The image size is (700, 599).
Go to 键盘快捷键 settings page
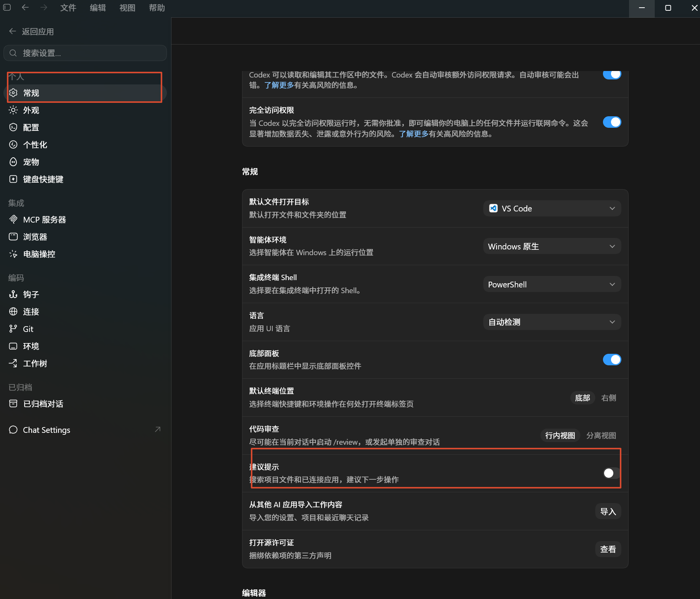85,179
